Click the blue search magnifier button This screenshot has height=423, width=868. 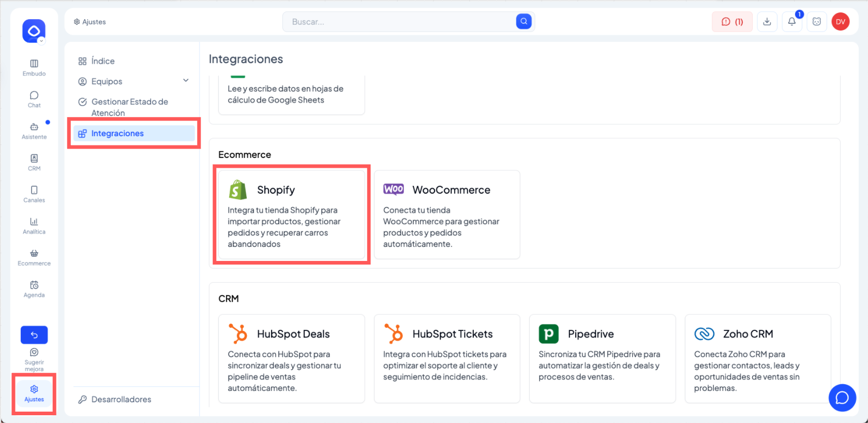[523, 21]
